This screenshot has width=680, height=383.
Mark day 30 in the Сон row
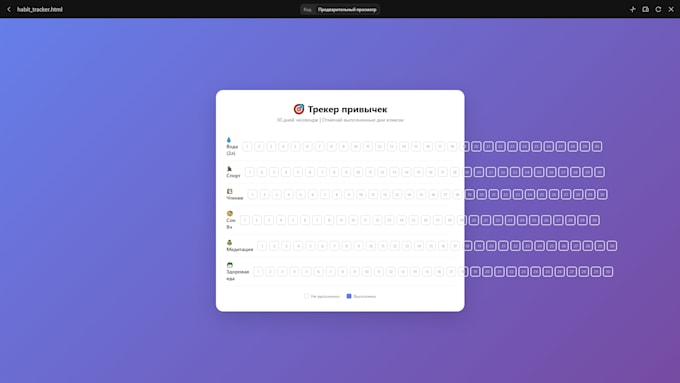595,220
